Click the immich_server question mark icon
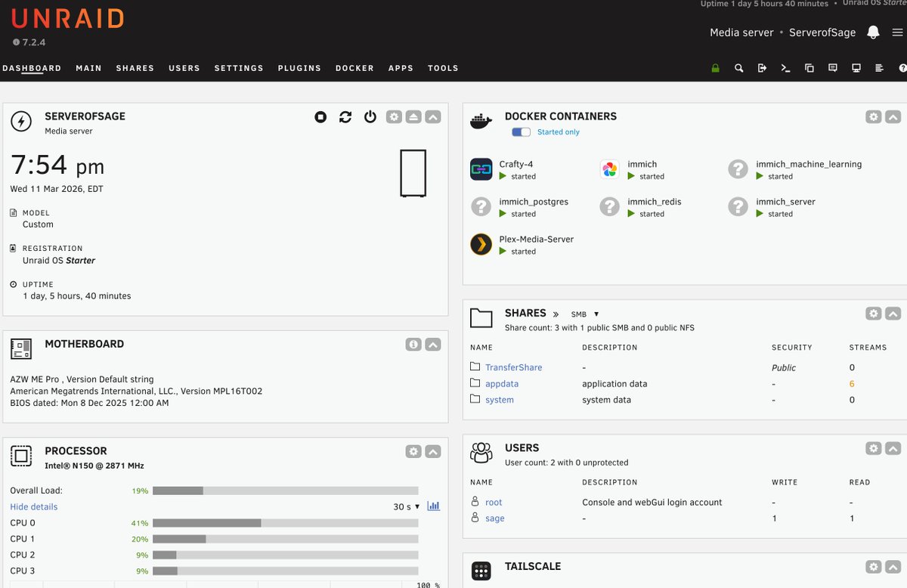Screen dimensions: 907x588 tap(738, 206)
